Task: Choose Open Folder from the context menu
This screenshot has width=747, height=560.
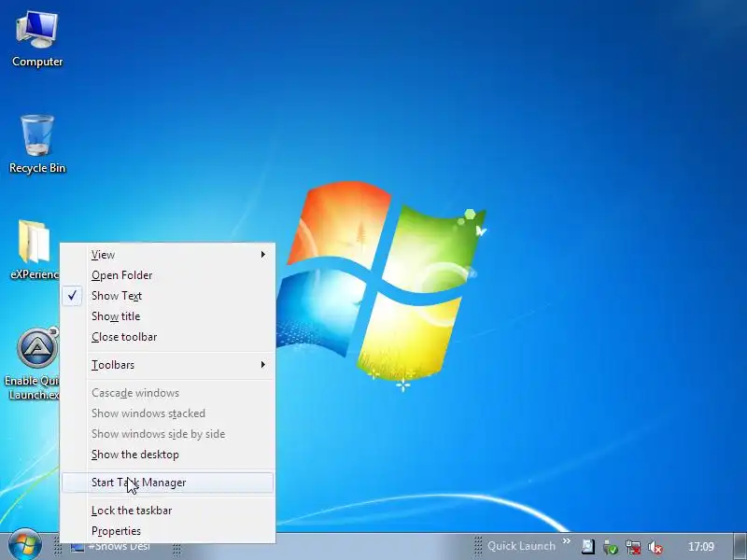Action: 168,275
